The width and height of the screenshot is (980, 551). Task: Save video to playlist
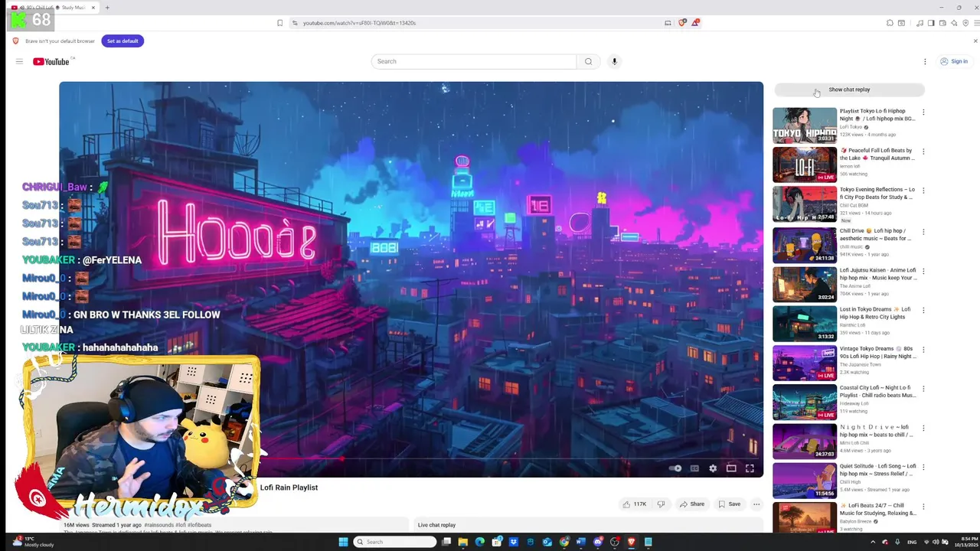[x=729, y=504]
